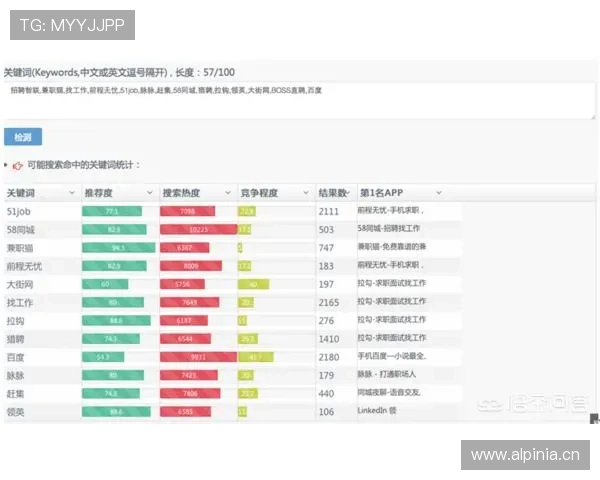Click the red search heat bar for 前程无忧
Image resolution: width=600 pixels, height=480 pixels.
191,266
